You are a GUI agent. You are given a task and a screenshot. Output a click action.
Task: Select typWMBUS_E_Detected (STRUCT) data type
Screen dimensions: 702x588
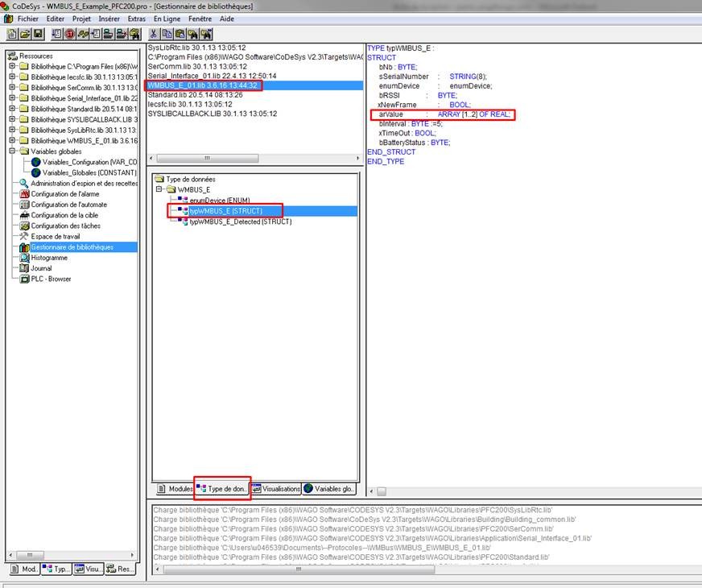(x=240, y=221)
